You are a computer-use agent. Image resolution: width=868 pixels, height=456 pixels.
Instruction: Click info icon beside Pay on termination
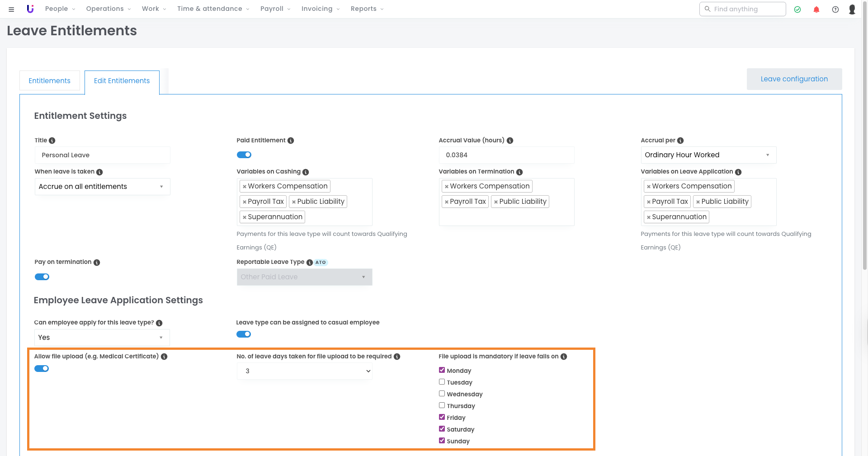click(x=97, y=263)
